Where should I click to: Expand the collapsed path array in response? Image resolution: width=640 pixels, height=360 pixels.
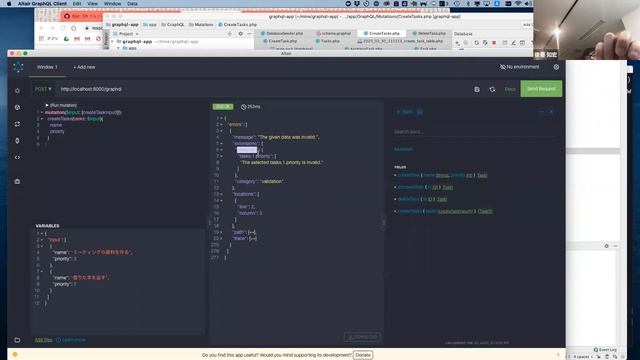tap(222, 232)
